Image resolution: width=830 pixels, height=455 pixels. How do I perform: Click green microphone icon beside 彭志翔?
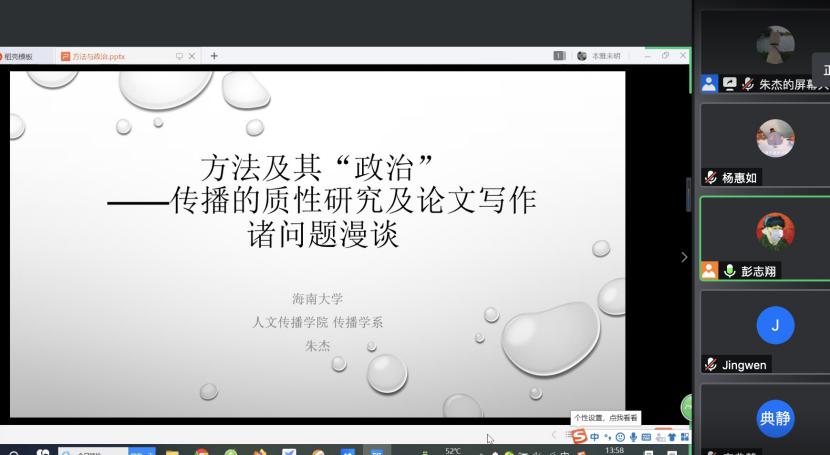click(730, 271)
